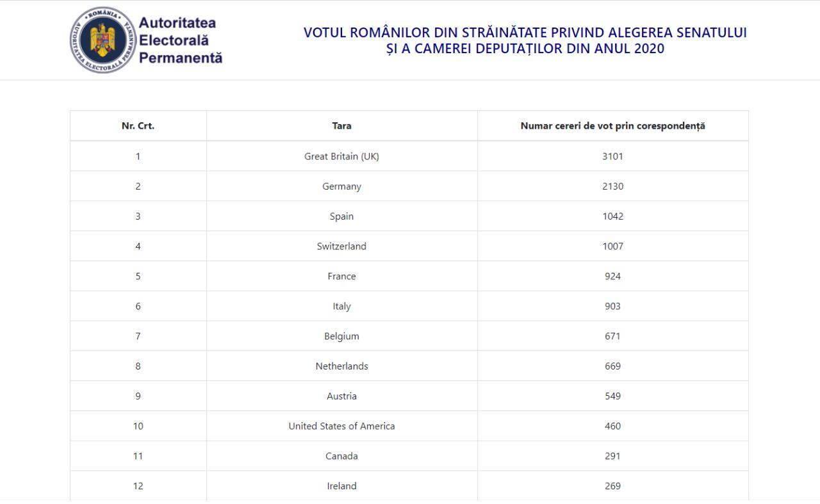Click the Italy table cell
Viewport: 820px width, 504px height.
[342, 306]
